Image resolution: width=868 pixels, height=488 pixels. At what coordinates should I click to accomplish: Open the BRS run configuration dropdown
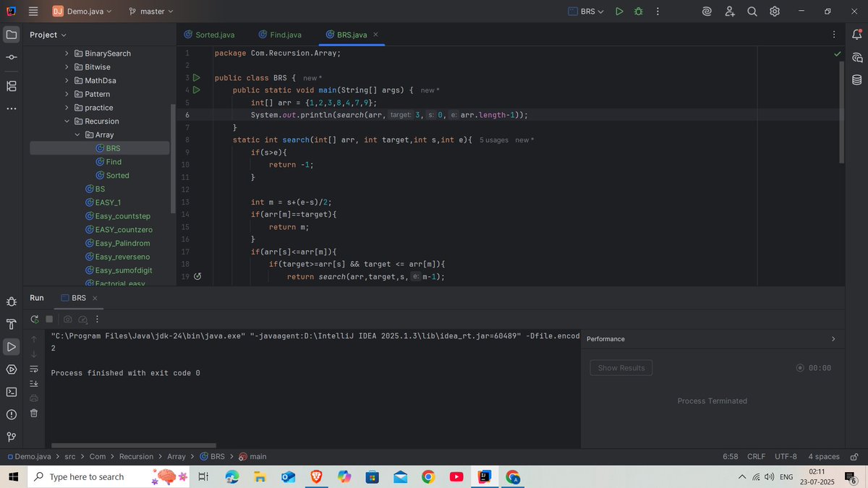coord(585,12)
